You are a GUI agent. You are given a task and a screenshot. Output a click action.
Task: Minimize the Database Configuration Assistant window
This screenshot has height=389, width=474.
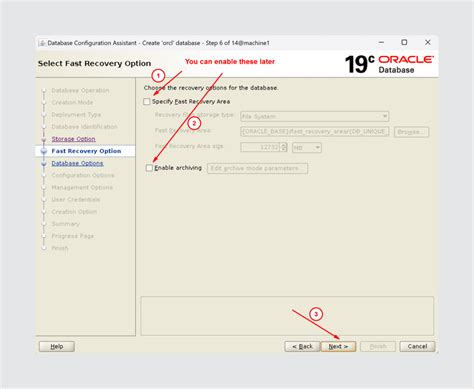click(382, 42)
